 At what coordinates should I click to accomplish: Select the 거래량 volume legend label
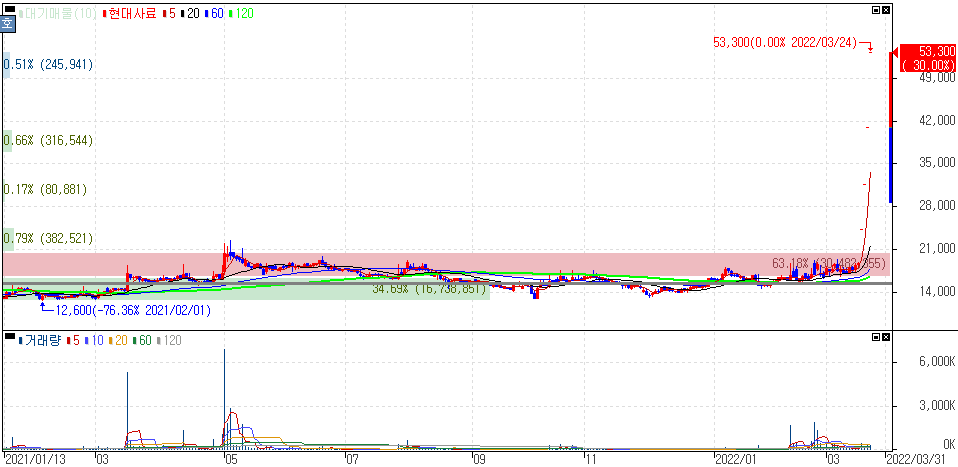pos(40,340)
